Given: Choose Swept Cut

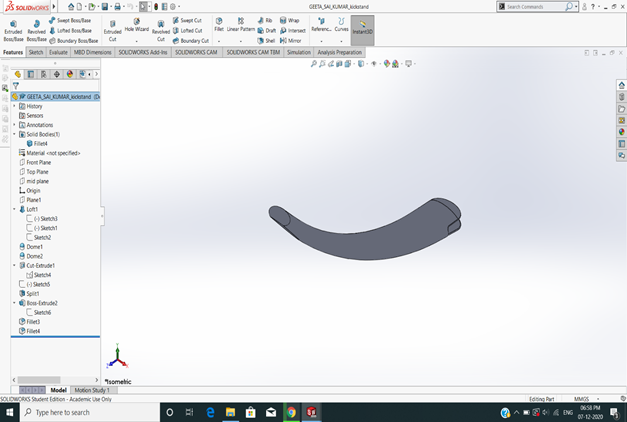Looking at the screenshot, I should pyautogui.click(x=187, y=20).
